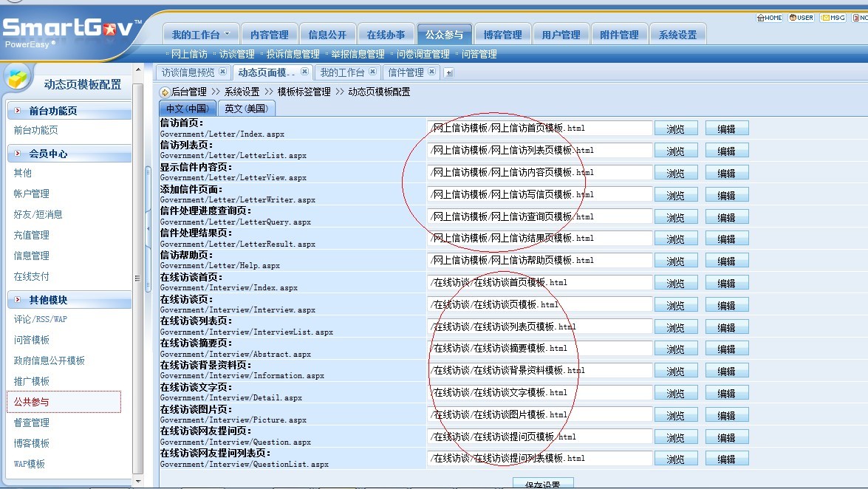Click 浏览 button for 信访首页 template
Image resolution: width=868 pixels, height=489 pixels.
[674, 129]
